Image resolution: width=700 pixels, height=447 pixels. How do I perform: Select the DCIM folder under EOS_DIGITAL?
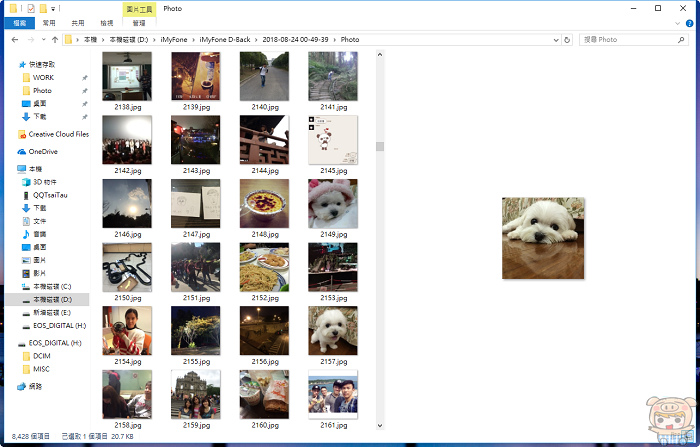41,355
